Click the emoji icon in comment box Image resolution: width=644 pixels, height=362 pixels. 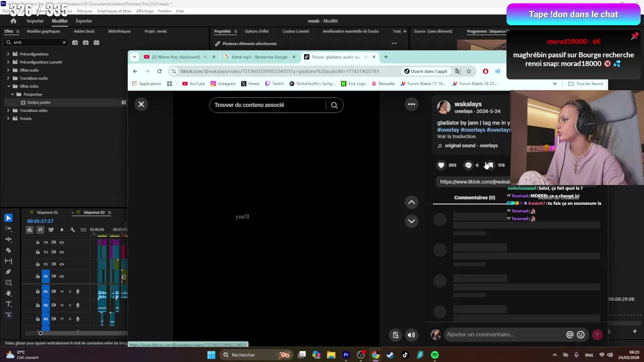(x=581, y=334)
